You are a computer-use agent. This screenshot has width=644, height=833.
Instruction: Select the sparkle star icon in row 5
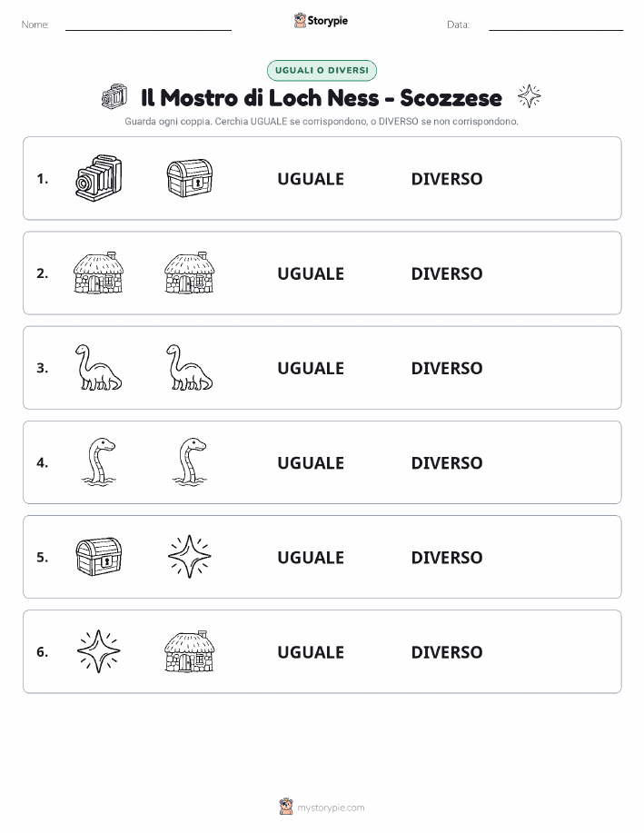190,556
